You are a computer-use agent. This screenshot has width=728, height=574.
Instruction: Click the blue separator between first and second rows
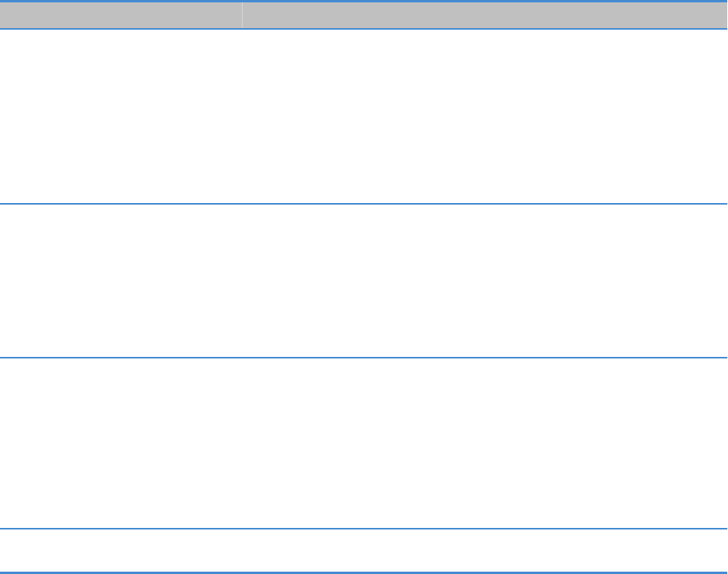364,204
